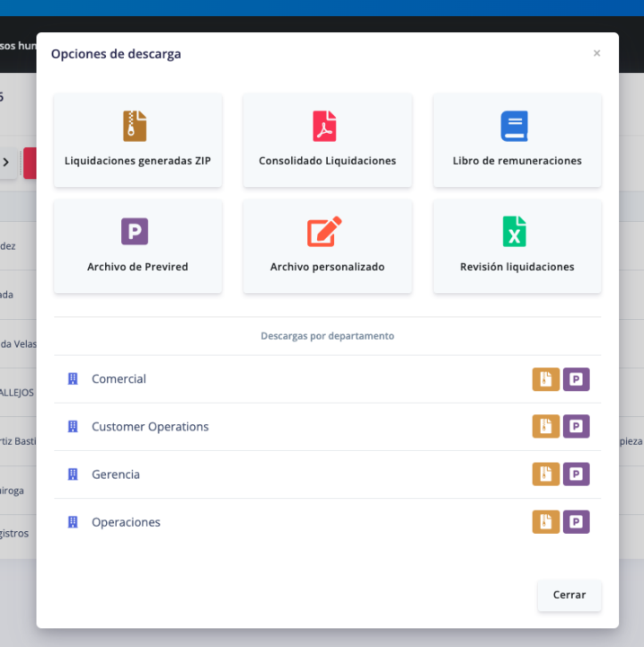The width and height of the screenshot is (644, 647).
Task: Click the Cerrar button
Action: (x=569, y=595)
